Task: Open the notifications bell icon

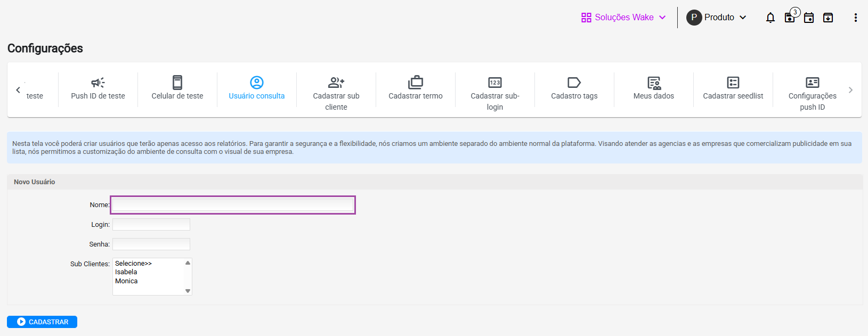Action: point(770,18)
